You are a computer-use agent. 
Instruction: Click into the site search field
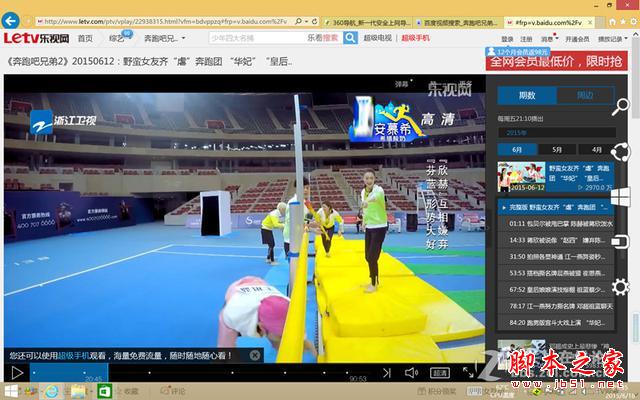(257, 38)
